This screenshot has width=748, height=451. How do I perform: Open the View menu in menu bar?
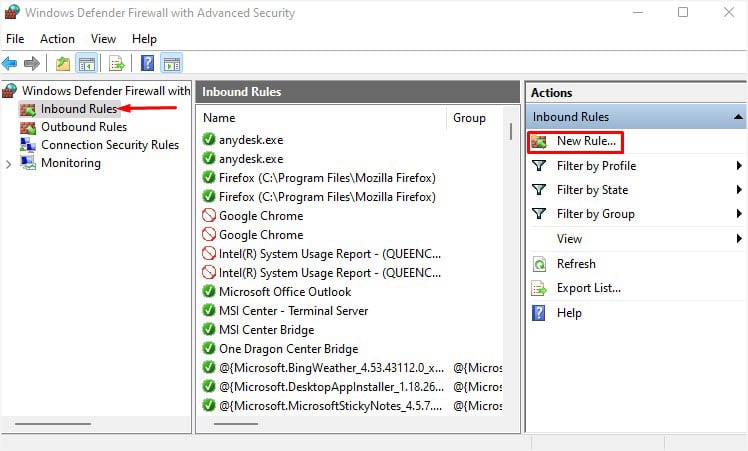coord(104,39)
